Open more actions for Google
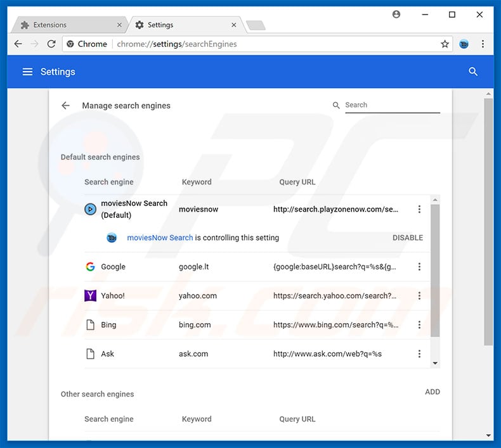Screen dimensions: 501x448 [x=419, y=267]
